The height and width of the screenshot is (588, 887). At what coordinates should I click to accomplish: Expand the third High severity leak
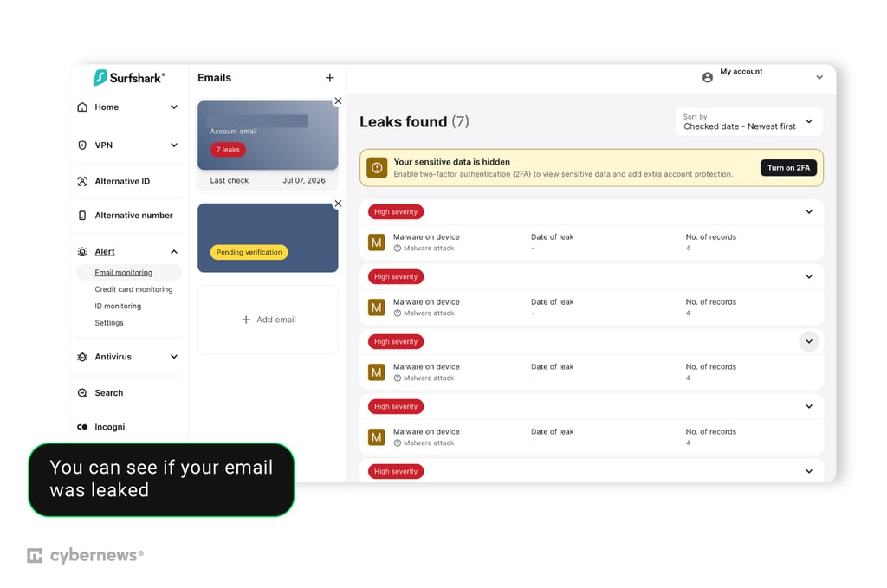click(x=810, y=341)
